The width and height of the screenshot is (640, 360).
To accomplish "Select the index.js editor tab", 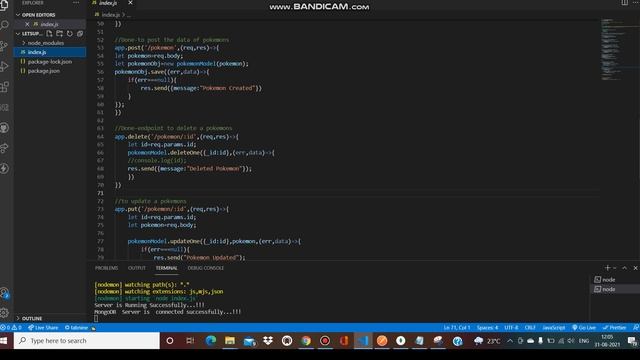I will (x=108, y=3).
